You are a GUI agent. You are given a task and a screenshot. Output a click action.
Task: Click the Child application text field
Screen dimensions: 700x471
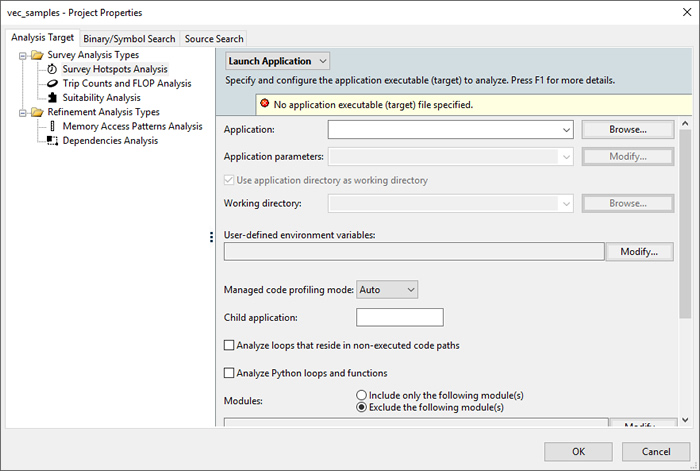399,317
